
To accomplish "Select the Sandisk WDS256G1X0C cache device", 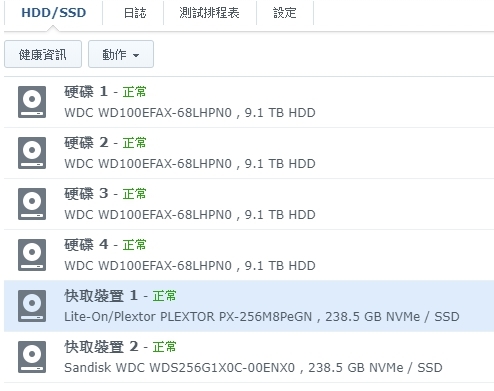I will (x=249, y=357).
